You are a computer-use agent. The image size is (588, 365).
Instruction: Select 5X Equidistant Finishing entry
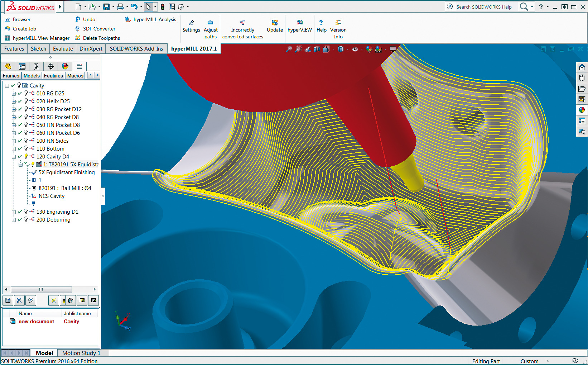click(67, 172)
